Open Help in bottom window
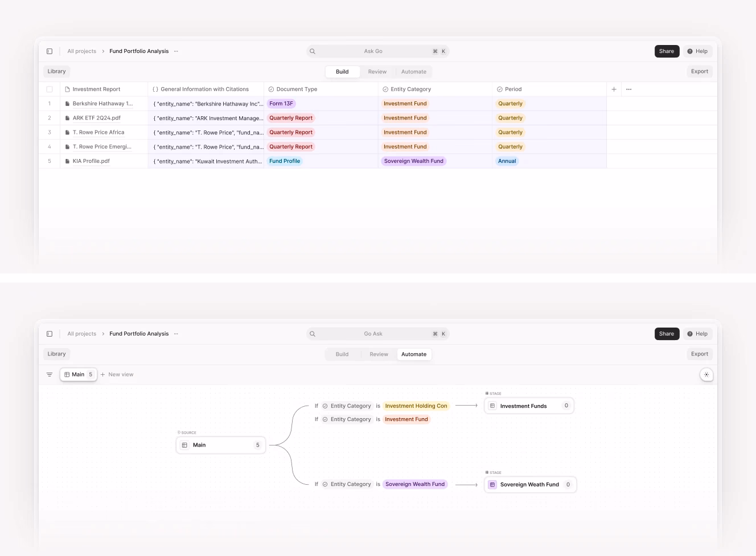The height and width of the screenshot is (556, 756). pyautogui.click(x=697, y=334)
